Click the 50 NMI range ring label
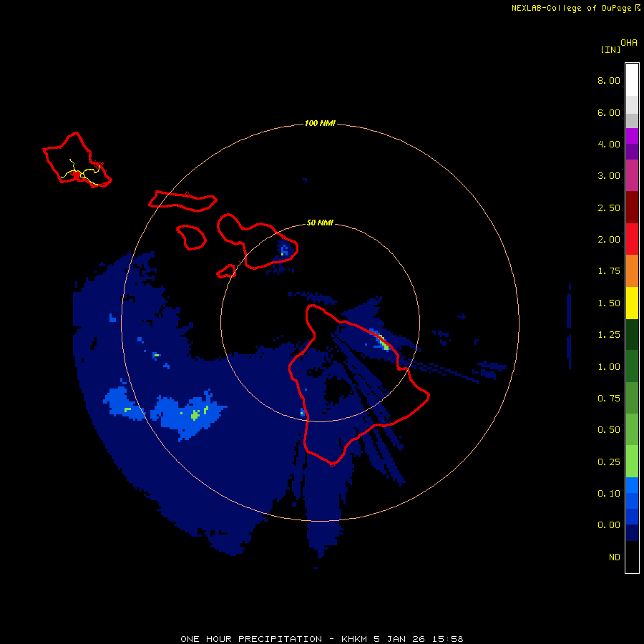This screenshot has height=644, width=644. click(x=320, y=223)
